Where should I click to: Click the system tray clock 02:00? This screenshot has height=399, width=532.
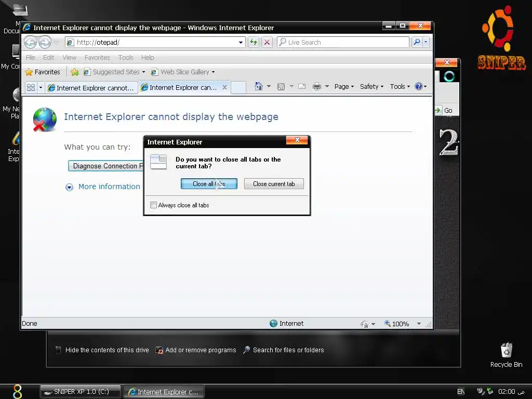point(511,392)
